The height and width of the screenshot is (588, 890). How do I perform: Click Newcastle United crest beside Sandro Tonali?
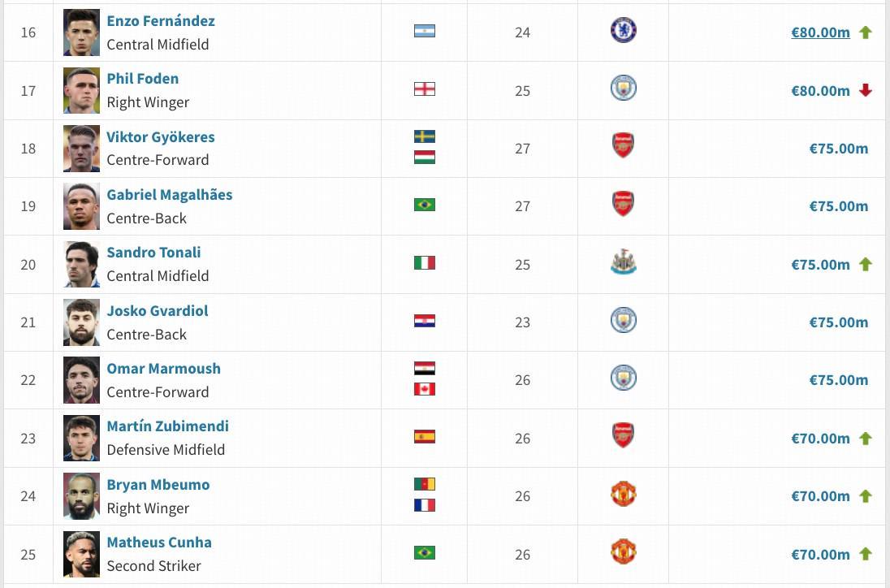pos(623,262)
